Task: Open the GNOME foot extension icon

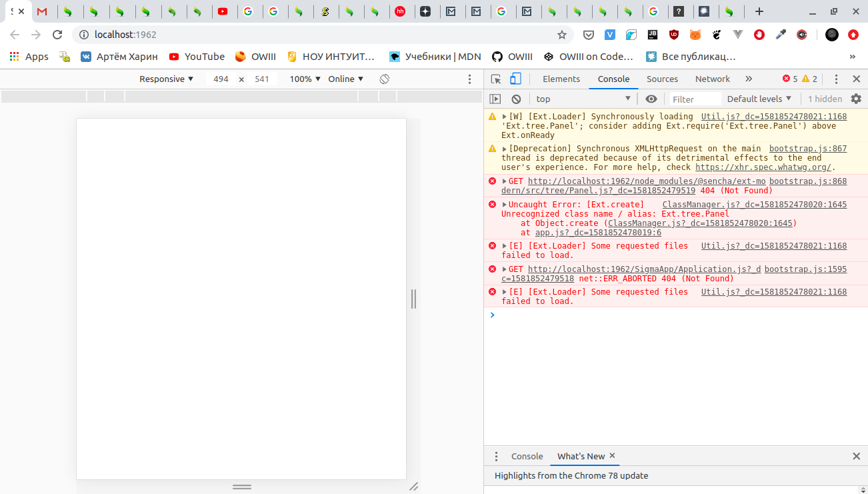Action: [717, 35]
